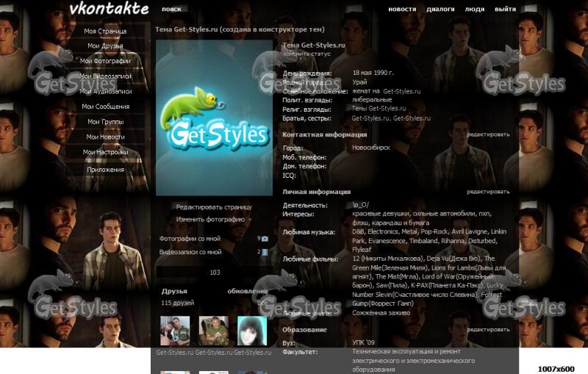Open the second friend's avatar thumbnail

coord(213,331)
